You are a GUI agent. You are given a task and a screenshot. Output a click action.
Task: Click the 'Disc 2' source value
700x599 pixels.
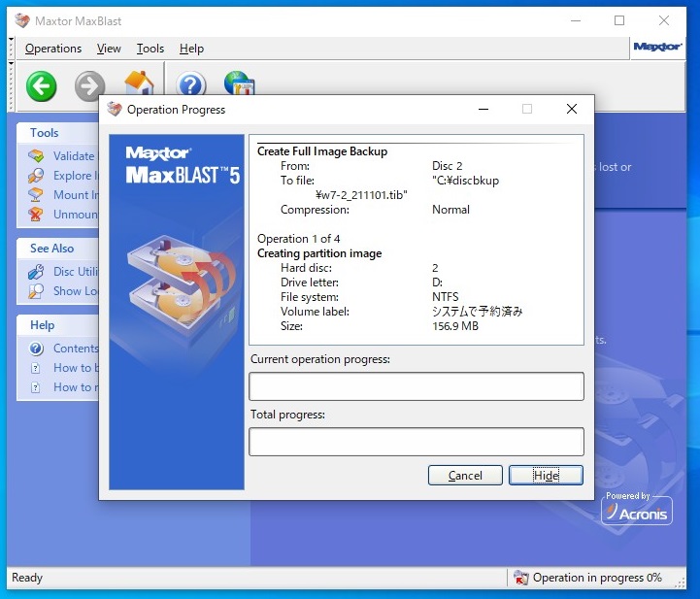447,166
